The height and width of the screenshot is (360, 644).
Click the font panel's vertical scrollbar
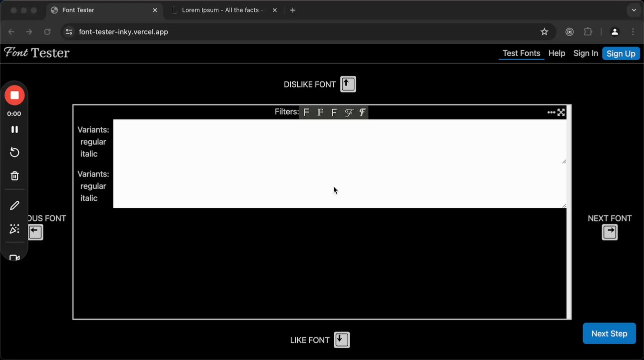(x=569, y=212)
